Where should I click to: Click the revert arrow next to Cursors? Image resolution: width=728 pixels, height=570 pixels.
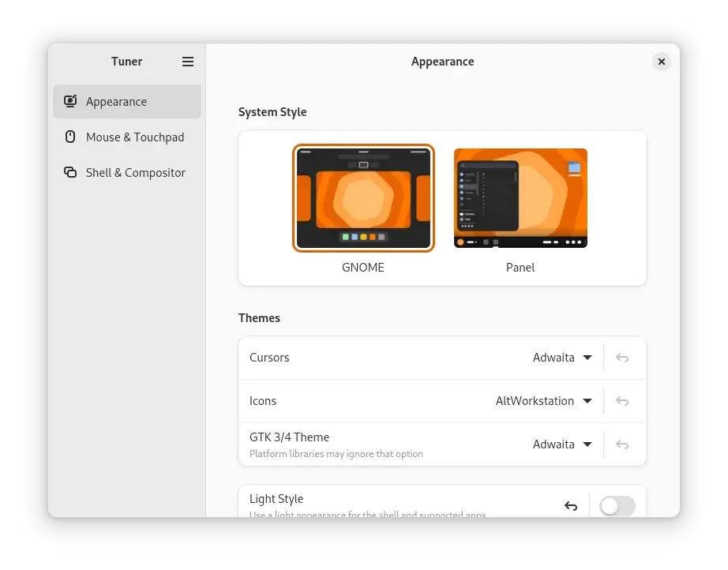click(622, 357)
